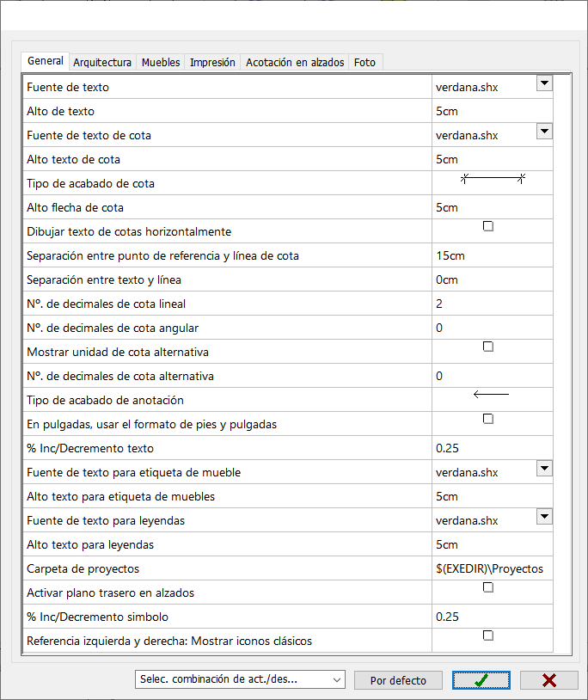The width and height of the screenshot is (588, 700).
Task: Open the Muebles tab
Action: point(161,63)
